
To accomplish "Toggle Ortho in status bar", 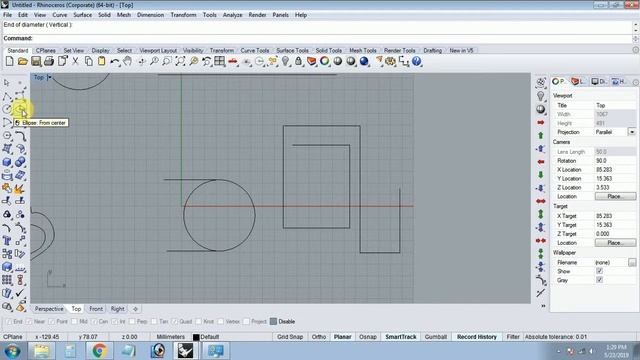I will tap(319, 337).
